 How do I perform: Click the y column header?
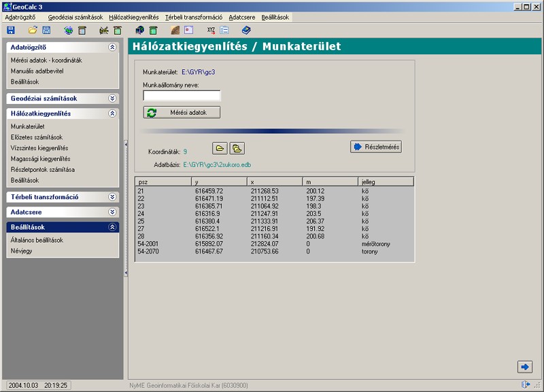219,181
